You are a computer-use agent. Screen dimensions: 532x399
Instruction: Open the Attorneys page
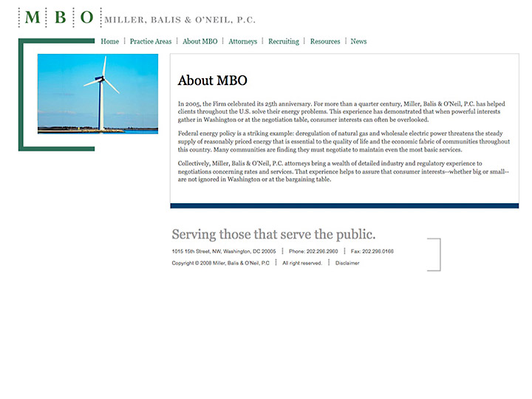[242, 41]
